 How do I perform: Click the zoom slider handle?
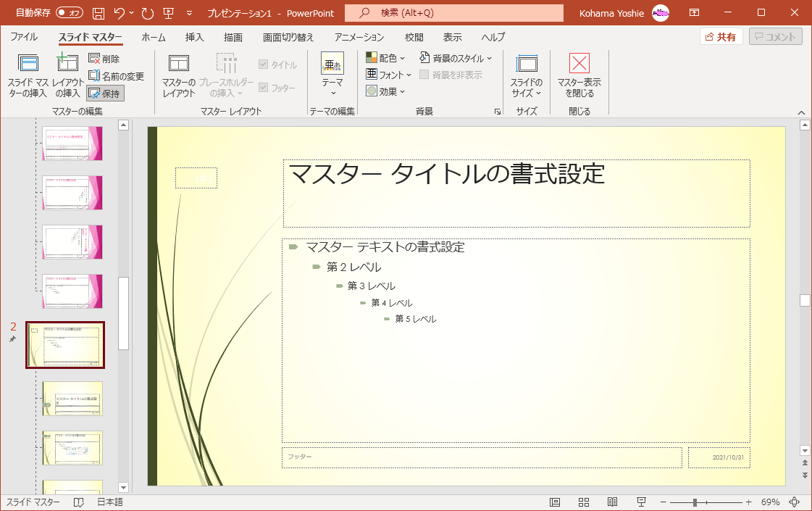coord(695,502)
